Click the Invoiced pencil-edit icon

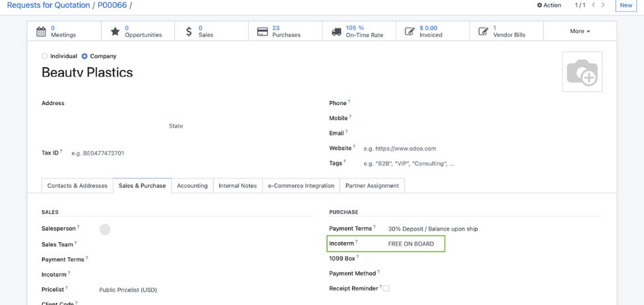410,31
